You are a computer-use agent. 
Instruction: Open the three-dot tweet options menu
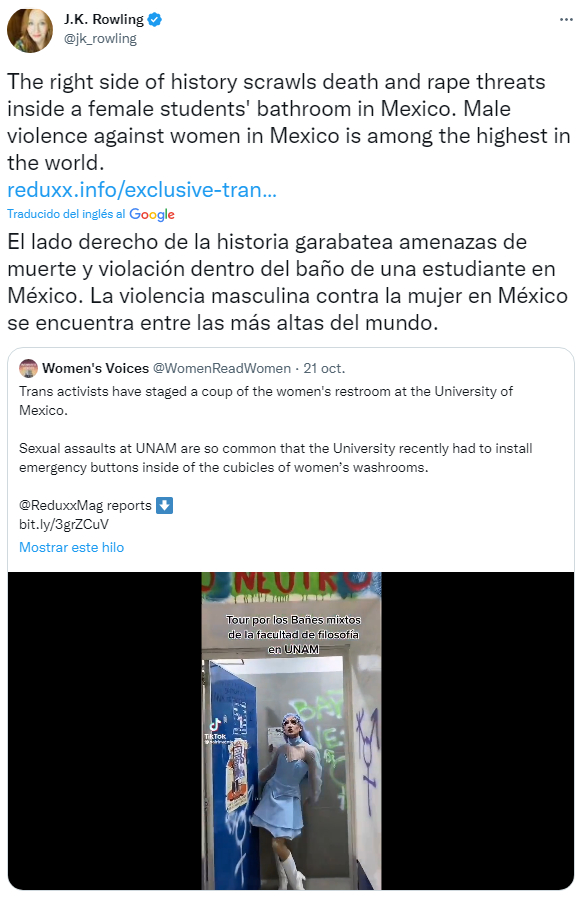tap(566, 20)
